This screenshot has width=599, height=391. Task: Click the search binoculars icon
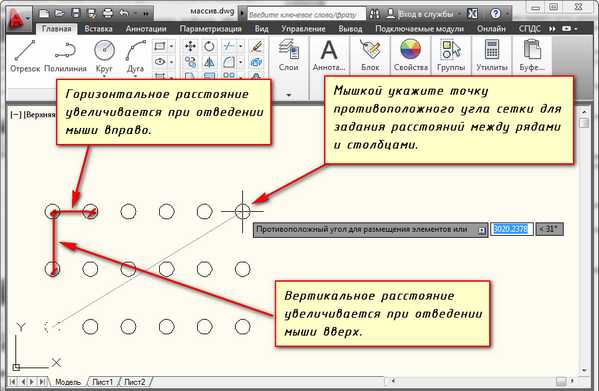coord(375,14)
